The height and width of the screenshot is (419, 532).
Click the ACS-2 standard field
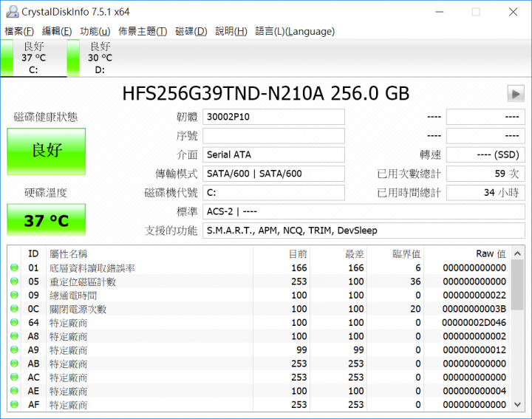364,211
